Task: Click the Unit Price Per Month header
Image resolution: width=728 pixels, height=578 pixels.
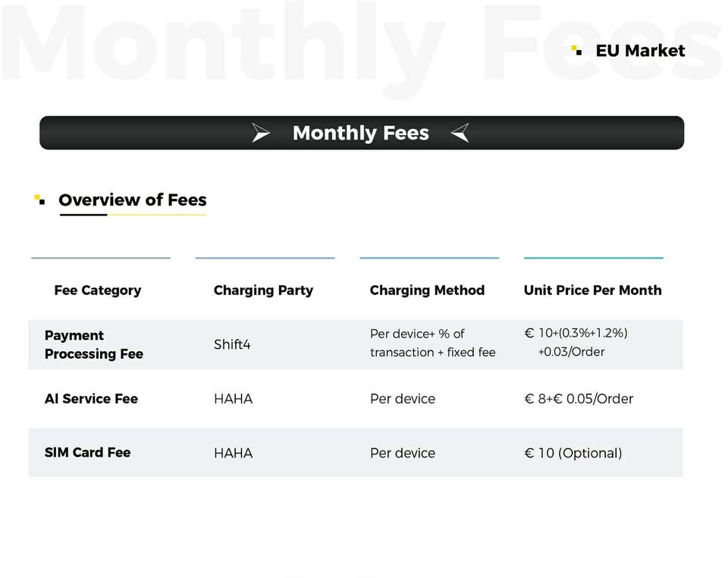Action: 592,291
